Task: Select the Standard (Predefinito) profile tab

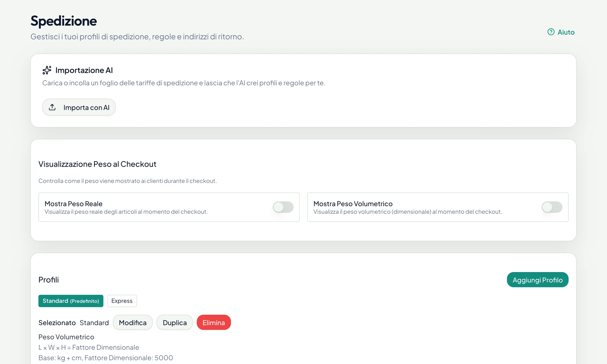Action: pos(71,301)
